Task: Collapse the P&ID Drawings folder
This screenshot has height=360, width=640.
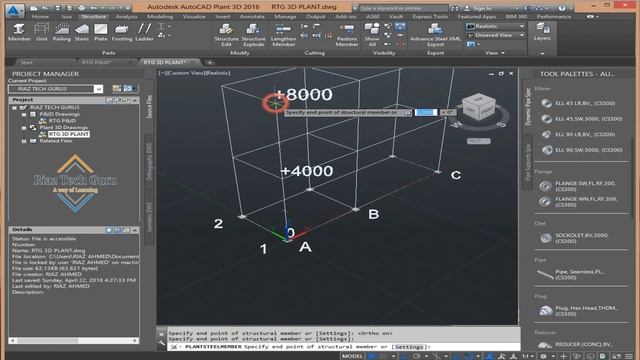Action: pyautogui.click(x=24, y=115)
